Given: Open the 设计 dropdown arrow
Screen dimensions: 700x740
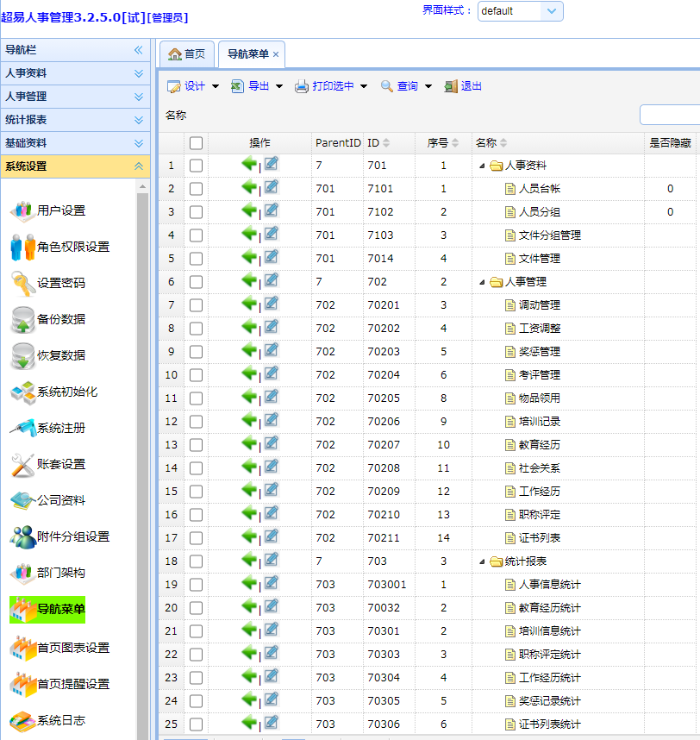Looking at the screenshot, I should [x=216, y=86].
